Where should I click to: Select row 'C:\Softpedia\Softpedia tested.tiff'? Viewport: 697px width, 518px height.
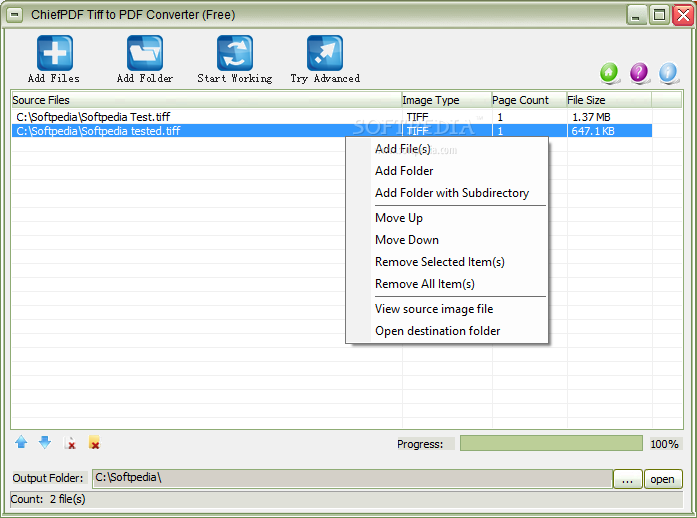point(332,131)
